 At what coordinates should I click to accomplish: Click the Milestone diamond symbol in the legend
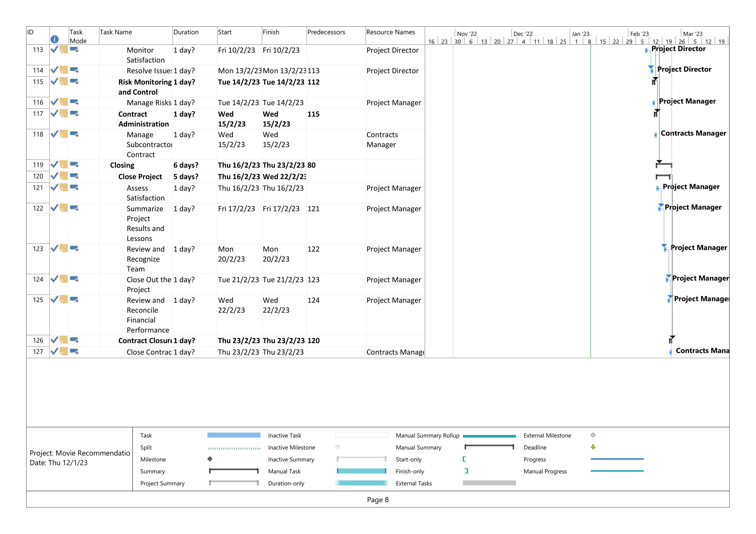coord(210,459)
